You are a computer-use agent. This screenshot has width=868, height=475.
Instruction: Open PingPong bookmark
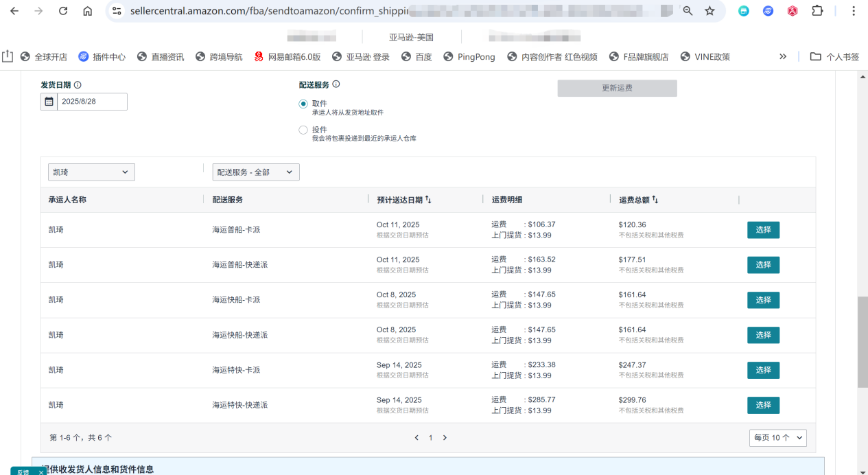[x=469, y=57]
